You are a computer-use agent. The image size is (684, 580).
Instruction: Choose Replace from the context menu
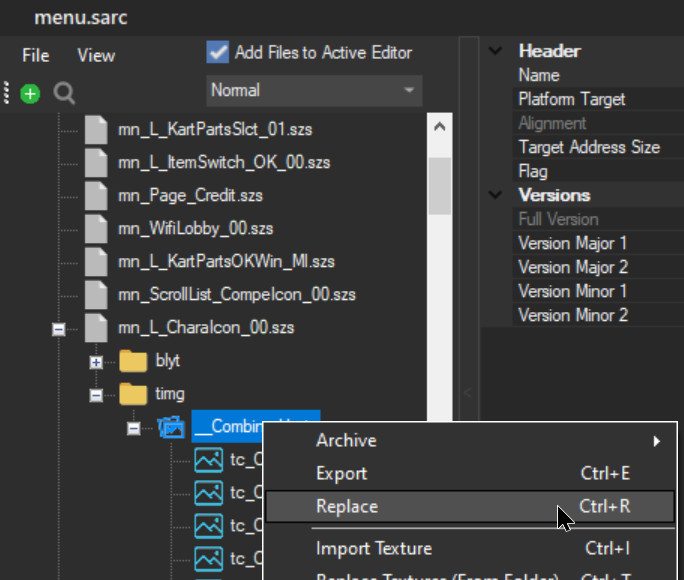tap(347, 506)
